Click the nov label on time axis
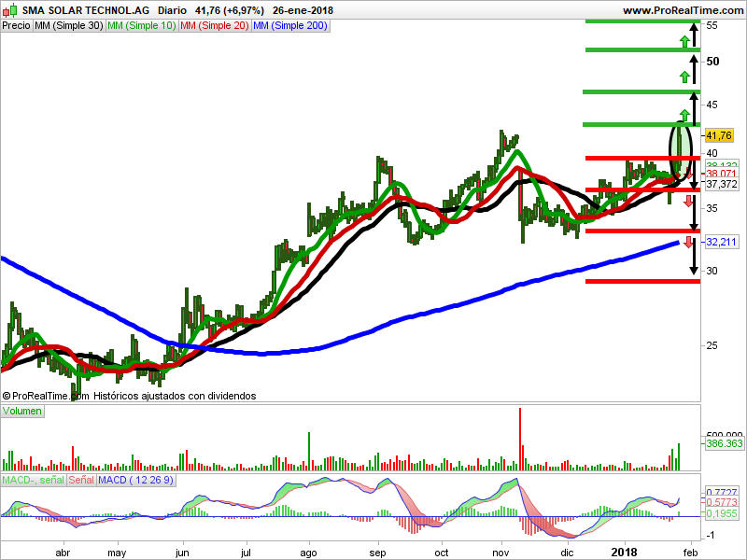 pyautogui.click(x=500, y=553)
